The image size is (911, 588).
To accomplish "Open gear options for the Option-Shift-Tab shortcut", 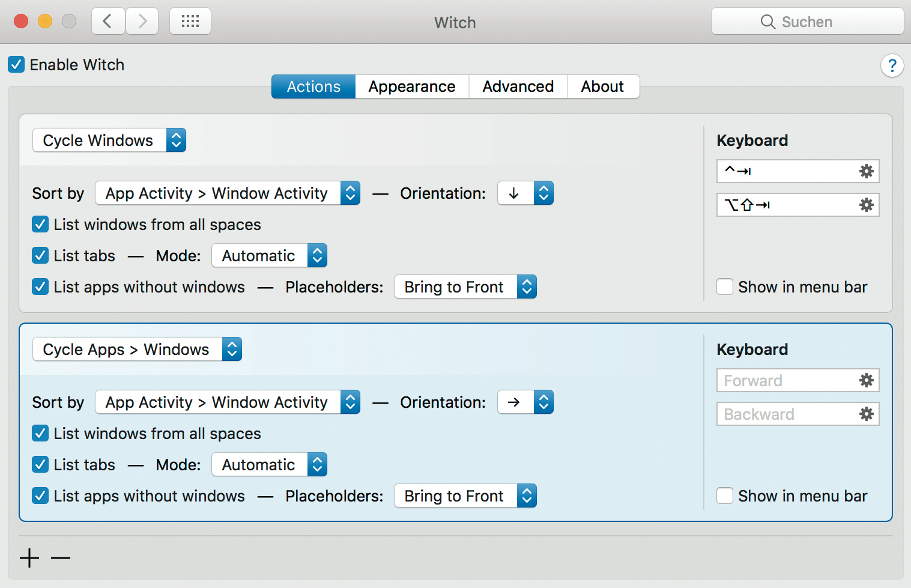I will coord(866,205).
